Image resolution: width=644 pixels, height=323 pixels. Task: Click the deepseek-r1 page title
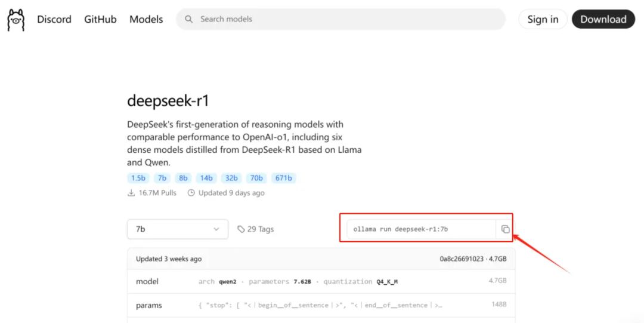click(168, 100)
